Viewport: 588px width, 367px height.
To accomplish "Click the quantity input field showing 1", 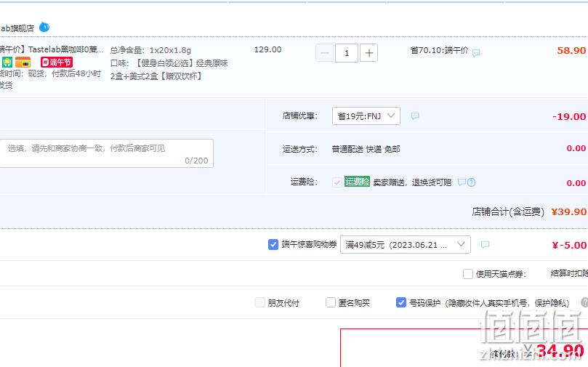I will tap(347, 53).
